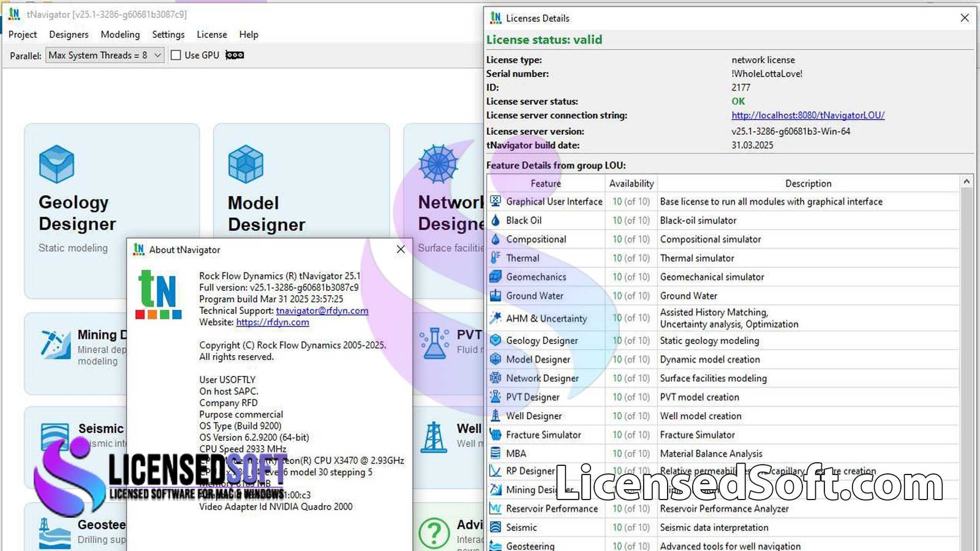Click the Black Oil drop icon
This screenshot has height=551, width=980.
pyautogui.click(x=496, y=220)
